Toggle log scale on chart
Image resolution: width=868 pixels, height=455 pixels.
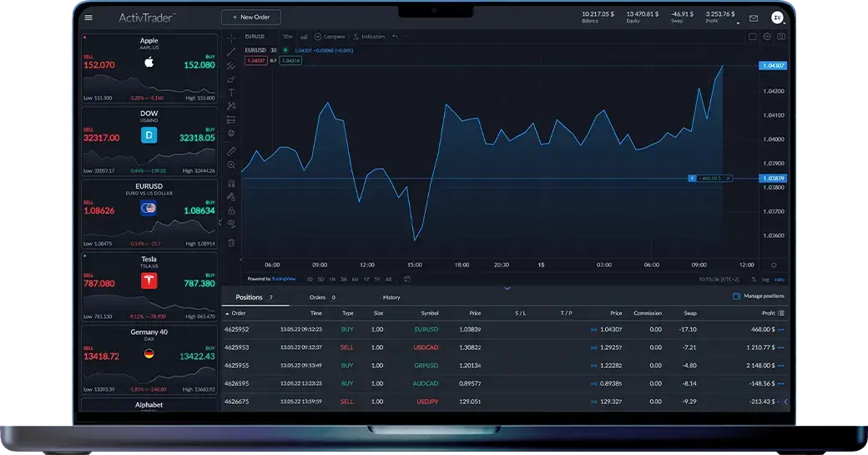pos(765,280)
